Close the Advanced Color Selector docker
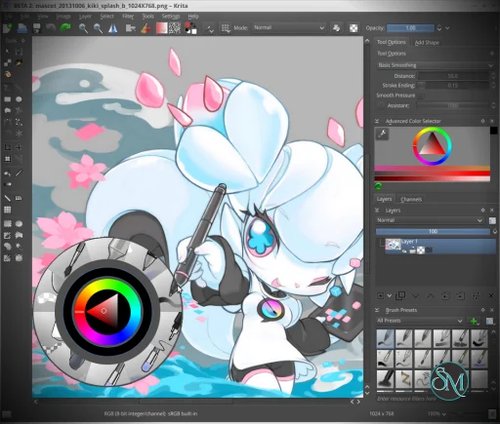The image size is (500, 424). [x=492, y=121]
